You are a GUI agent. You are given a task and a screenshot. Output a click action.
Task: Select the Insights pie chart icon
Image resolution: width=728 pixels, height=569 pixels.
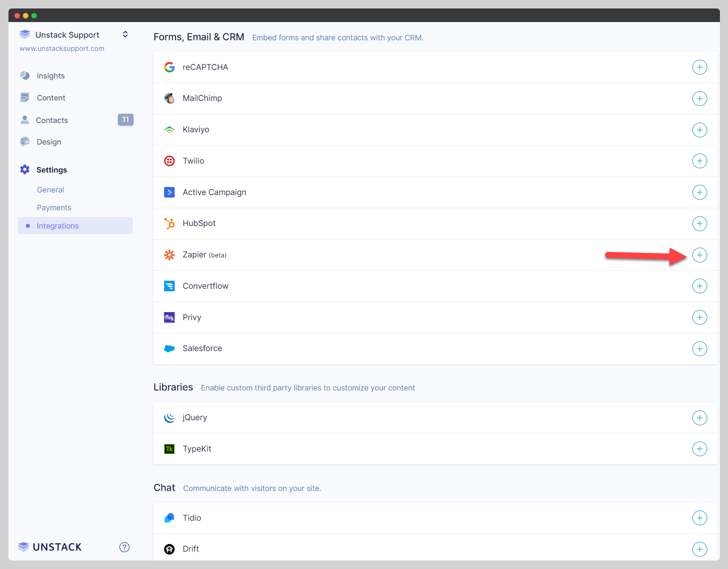[25, 75]
